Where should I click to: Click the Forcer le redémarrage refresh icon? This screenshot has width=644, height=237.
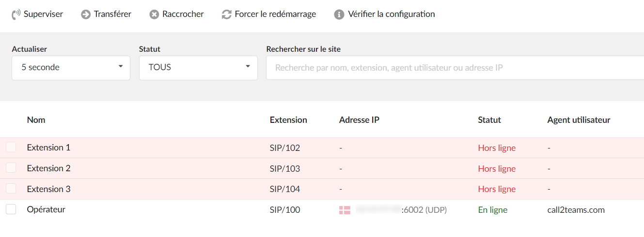tap(226, 15)
